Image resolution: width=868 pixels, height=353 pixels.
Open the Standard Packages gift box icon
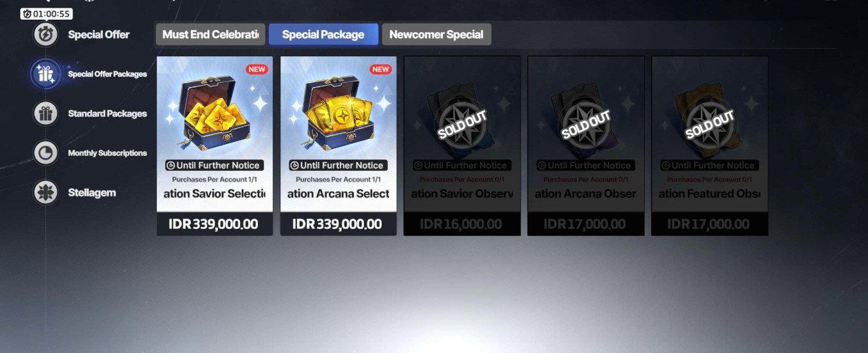(45, 114)
